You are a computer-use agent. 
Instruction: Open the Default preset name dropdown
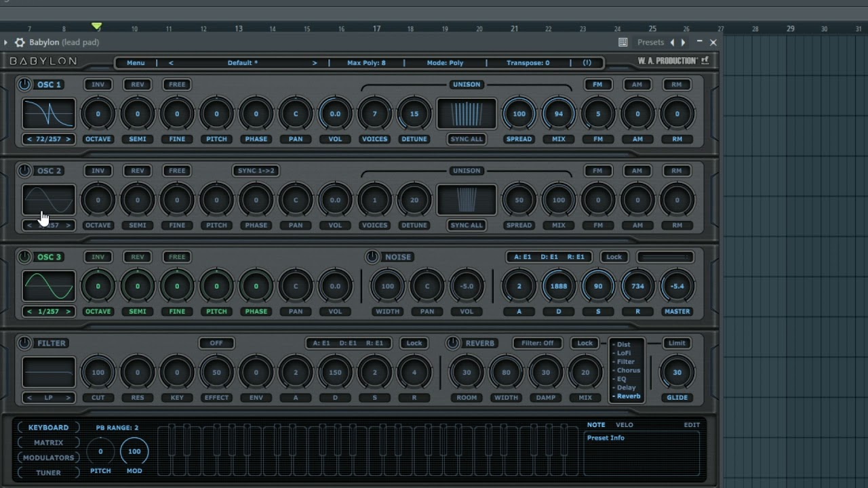pos(243,62)
